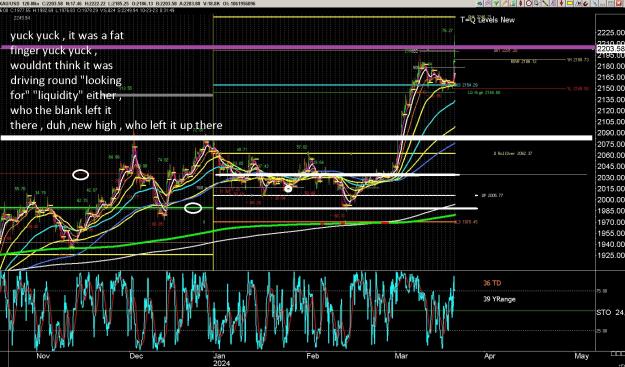Screen dimensions: 625x367
Task: Open the clock icon in toolbar
Action: pos(529,3)
